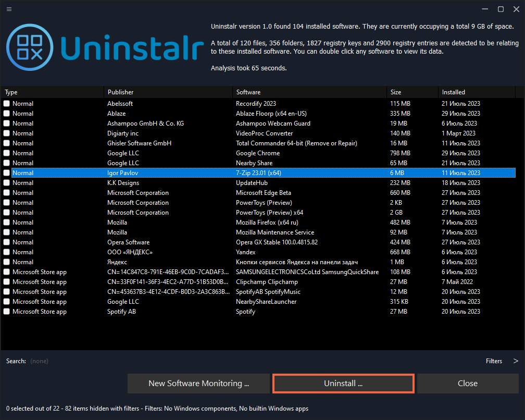Select UpdateHub software entry
Viewport: 525px width, 420px height.
click(252, 183)
